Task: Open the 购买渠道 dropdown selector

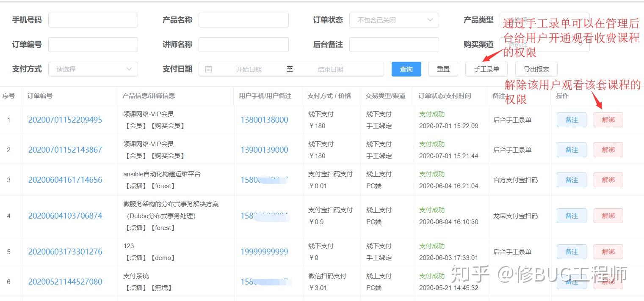Action: pyautogui.click(x=544, y=44)
